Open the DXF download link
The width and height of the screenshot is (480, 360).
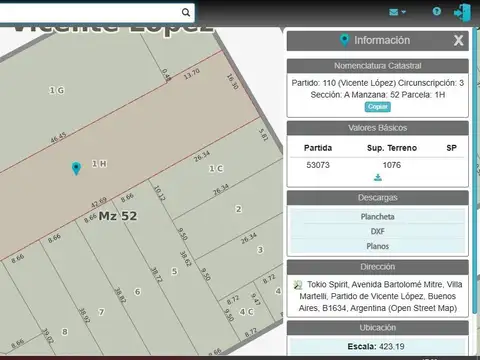pyautogui.click(x=378, y=231)
